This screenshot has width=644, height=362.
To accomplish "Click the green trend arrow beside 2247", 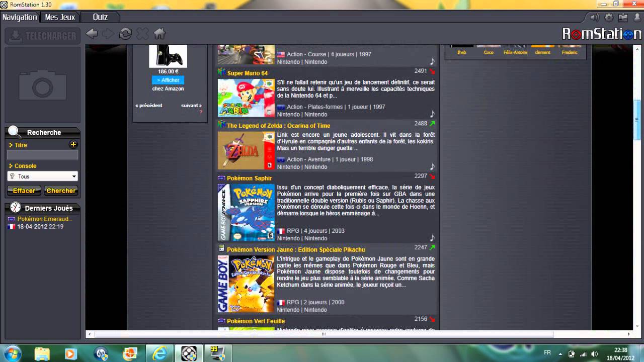I will (x=432, y=248).
